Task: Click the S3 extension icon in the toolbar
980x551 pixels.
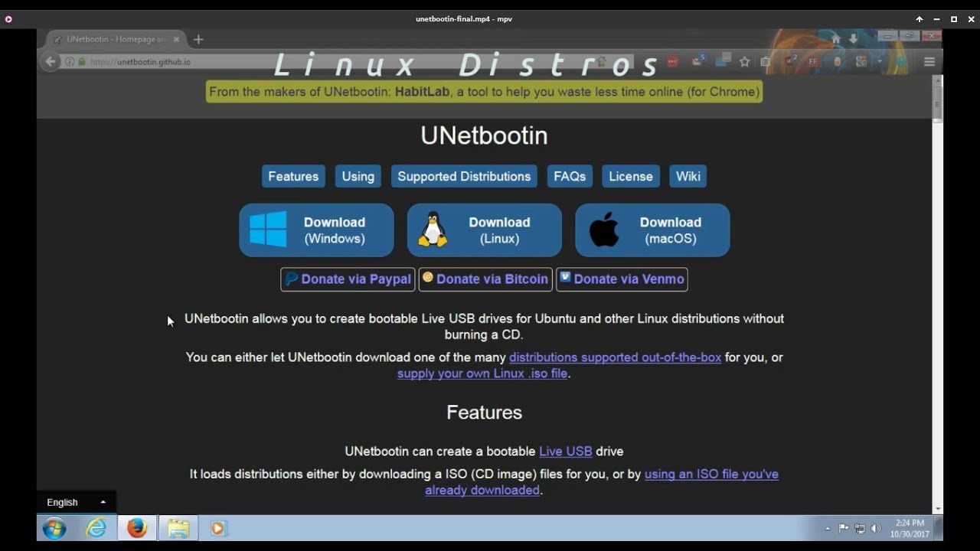Action: click(x=861, y=61)
